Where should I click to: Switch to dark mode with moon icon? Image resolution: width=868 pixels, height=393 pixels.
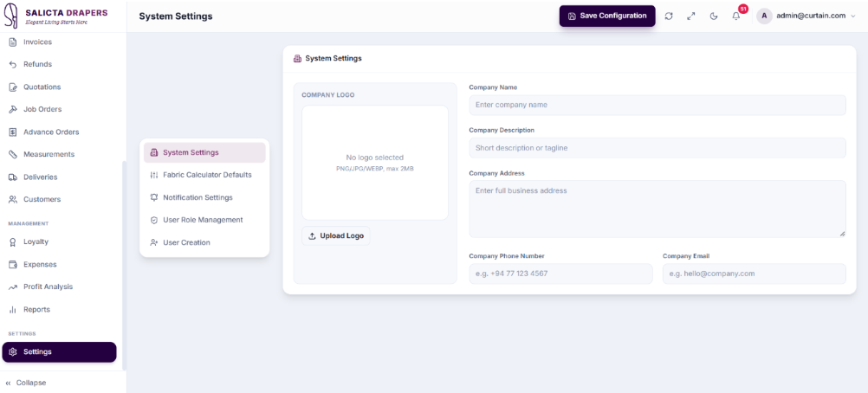(714, 16)
